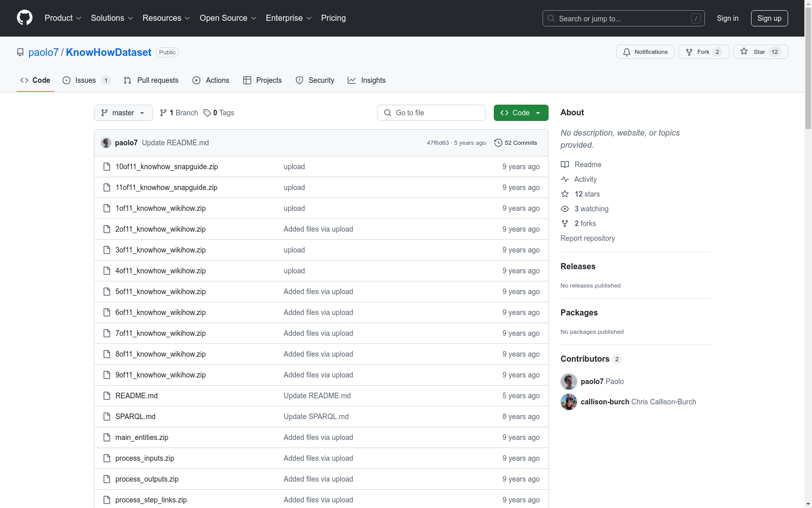Fork the KnowHowDataset repository
Screen dimensions: 812x508
[703, 52]
